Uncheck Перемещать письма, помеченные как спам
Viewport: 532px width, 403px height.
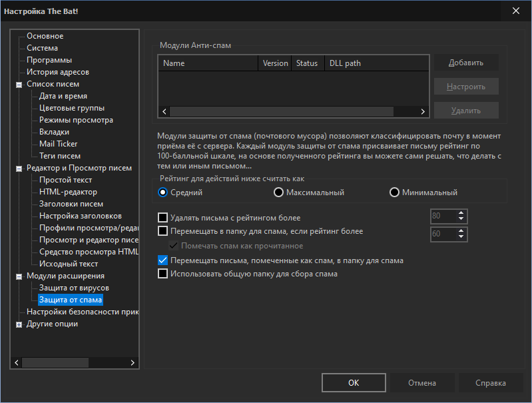coord(163,260)
